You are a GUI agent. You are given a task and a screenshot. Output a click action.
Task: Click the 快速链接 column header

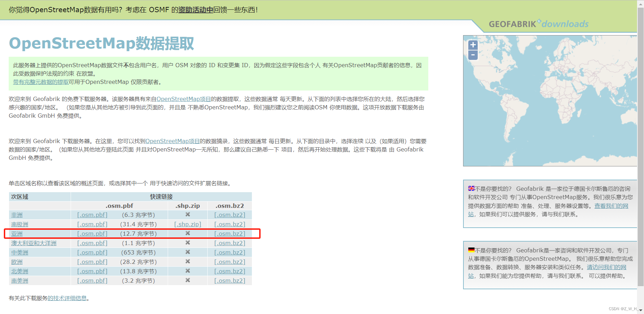tap(161, 197)
